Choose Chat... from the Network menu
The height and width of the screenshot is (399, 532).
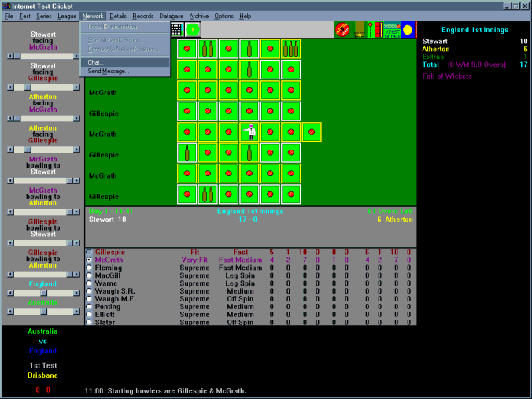pos(96,62)
